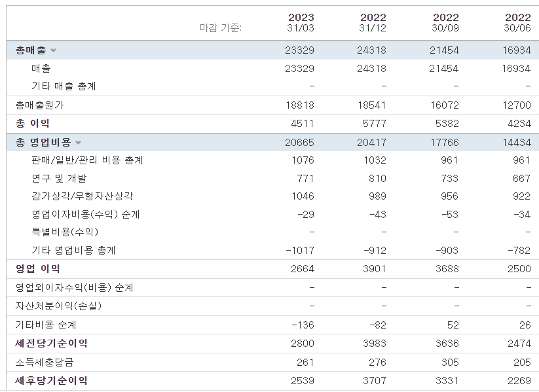Click the 2022 30/09 column header
This screenshot has height=392, width=539.
[x=445, y=23]
